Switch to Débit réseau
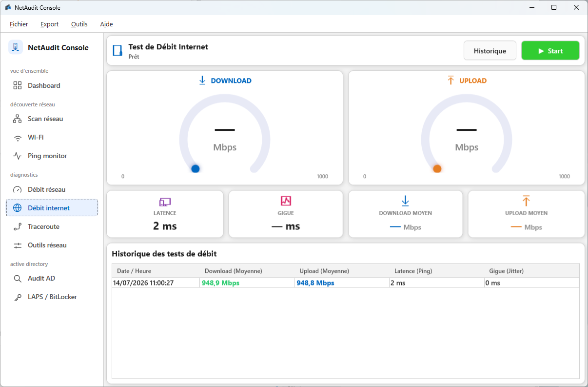This screenshot has width=588, height=387. coord(52,189)
